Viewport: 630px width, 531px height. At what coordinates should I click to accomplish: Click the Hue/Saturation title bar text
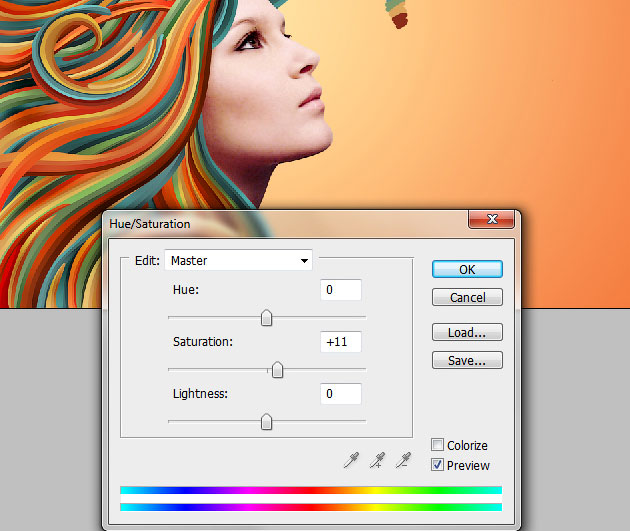click(150, 224)
